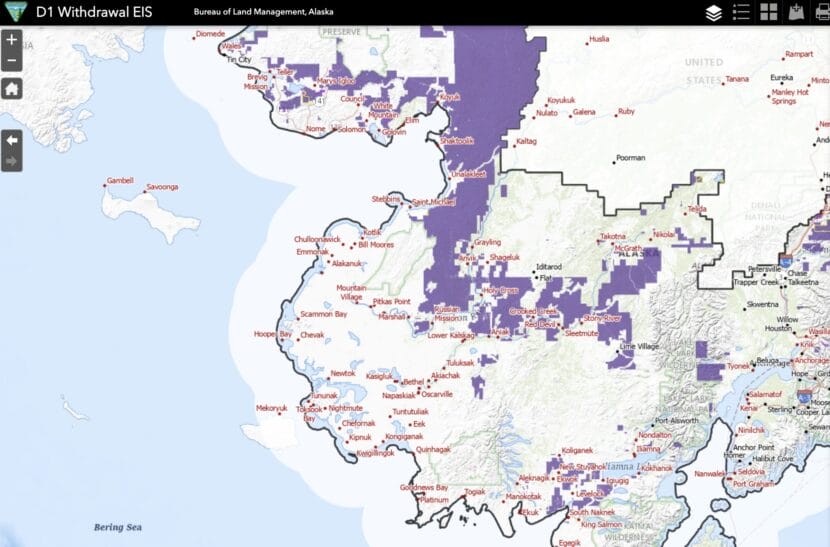Click the Gambell label on St. Lawrence Island
Image resolution: width=830 pixels, height=547 pixels.
point(120,181)
